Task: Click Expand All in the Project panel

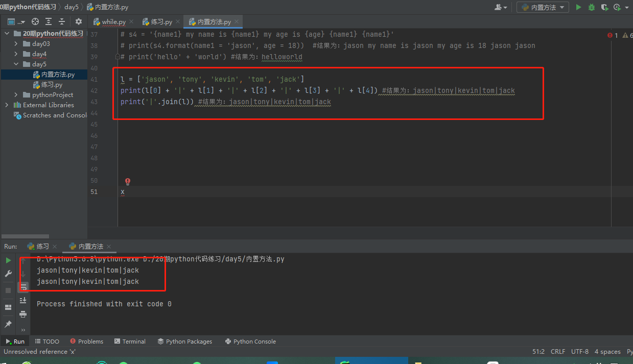Action: pyautogui.click(x=49, y=21)
